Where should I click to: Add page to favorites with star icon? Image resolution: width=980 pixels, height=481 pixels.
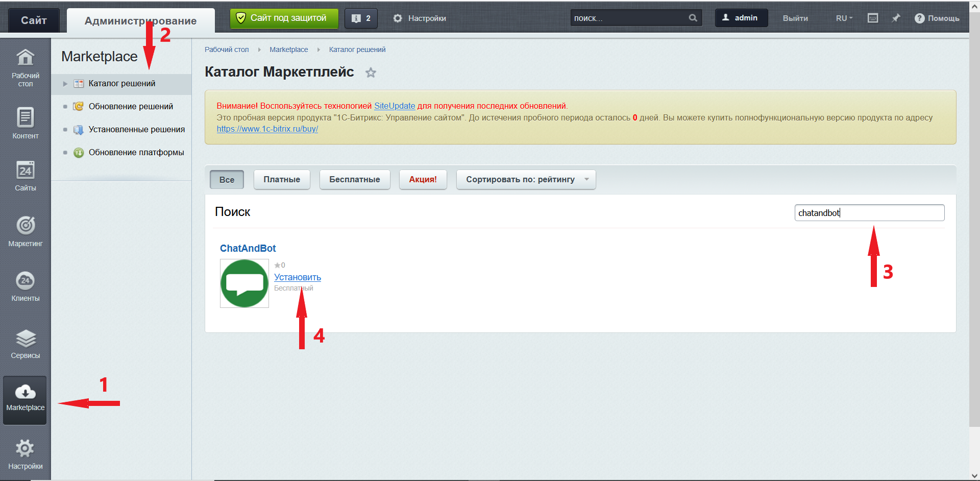tap(371, 73)
